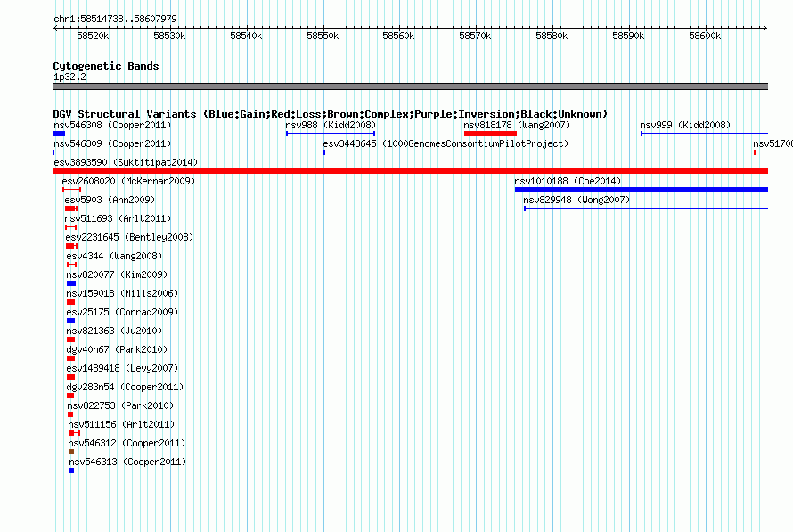This screenshot has height=532, width=793.
Task: Select the blue nsv546313 block
Action: pos(72,471)
